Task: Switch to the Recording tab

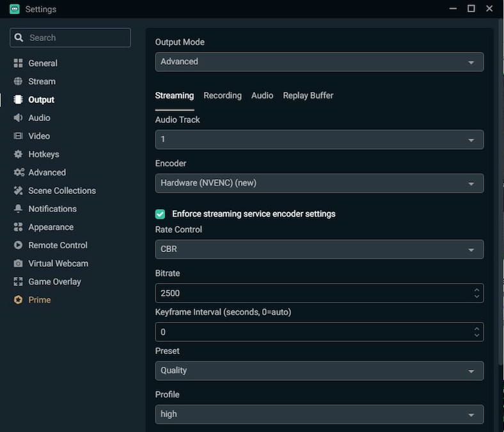Action: click(223, 95)
